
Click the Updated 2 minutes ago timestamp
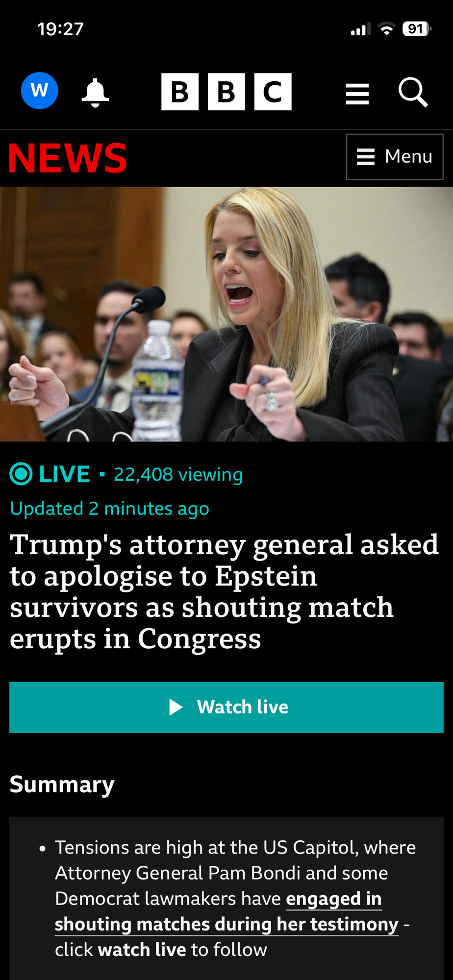[109, 509]
